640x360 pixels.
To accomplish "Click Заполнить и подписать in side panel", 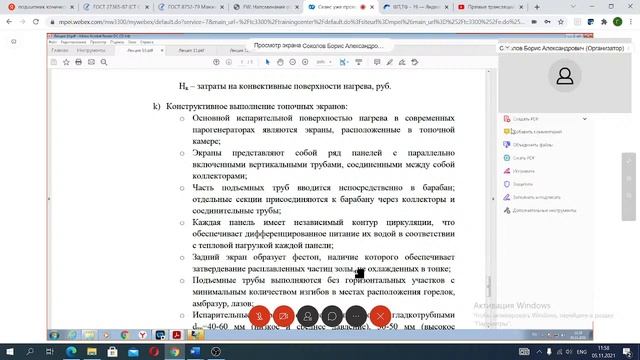I will coord(532,197).
